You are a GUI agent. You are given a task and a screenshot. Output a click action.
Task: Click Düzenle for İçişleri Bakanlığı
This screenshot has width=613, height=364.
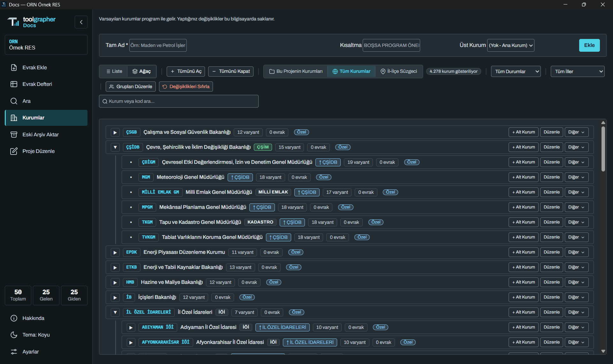click(x=551, y=297)
